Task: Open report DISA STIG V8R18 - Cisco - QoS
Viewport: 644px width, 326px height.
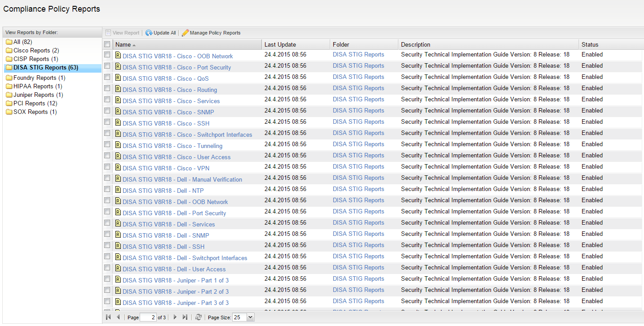Action: (166, 78)
